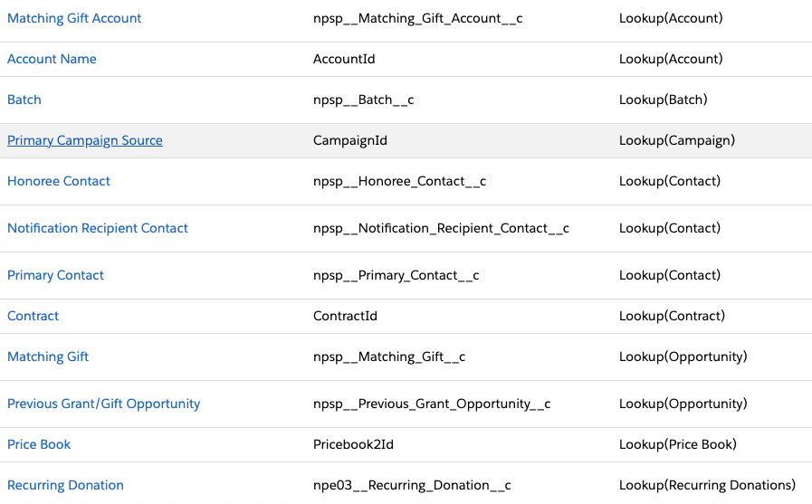This screenshot has width=812, height=504.
Task: Click Lookup(Contact) in the Primary Contact row
Action: coord(670,276)
